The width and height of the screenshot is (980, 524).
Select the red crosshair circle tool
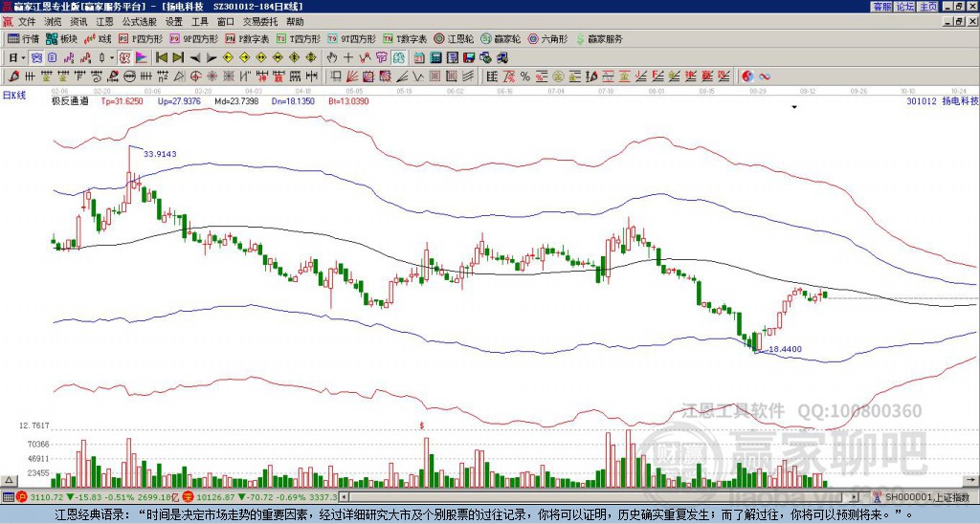tap(195, 76)
